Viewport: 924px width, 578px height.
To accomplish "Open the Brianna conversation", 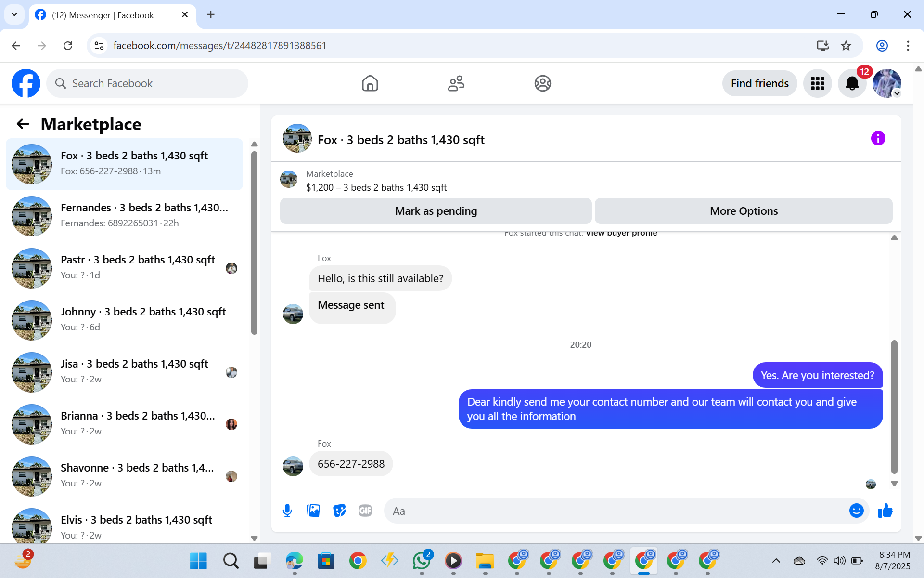I will (124, 424).
